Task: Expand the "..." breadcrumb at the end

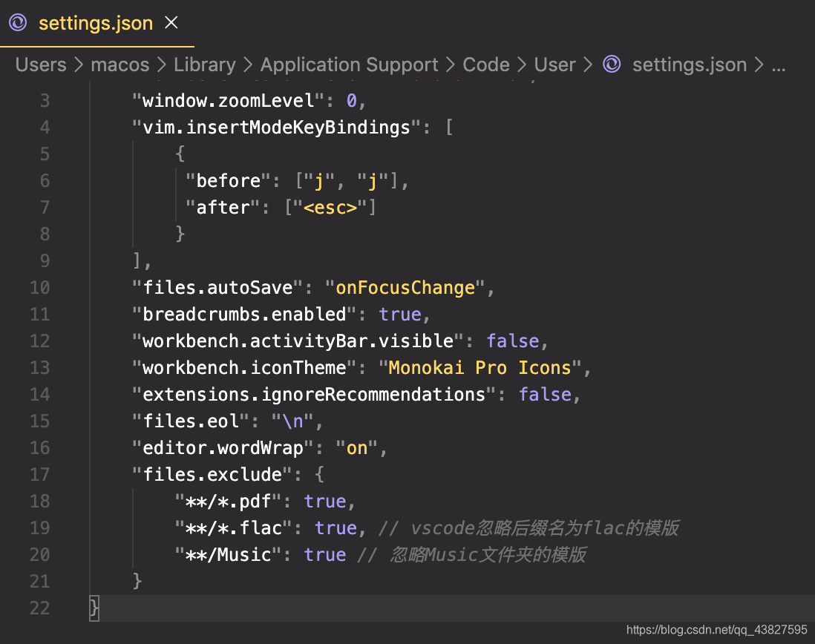Action: point(779,65)
